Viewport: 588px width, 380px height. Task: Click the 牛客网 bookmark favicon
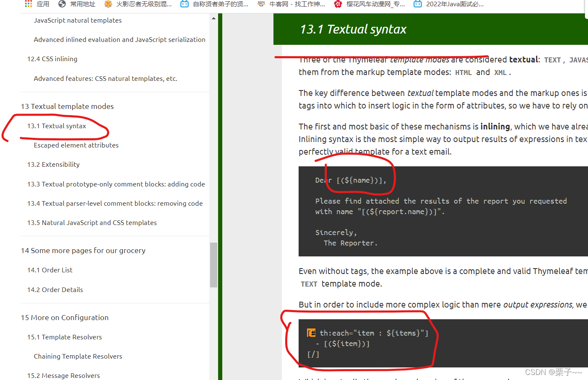[x=261, y=4]
